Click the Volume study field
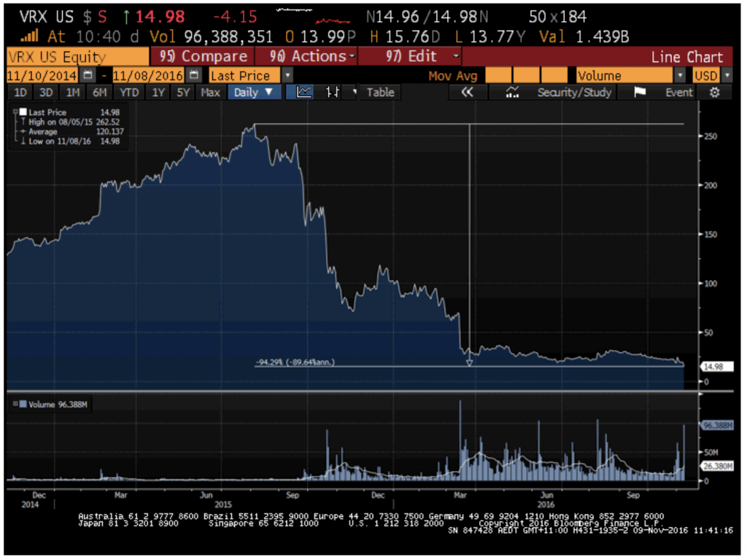 tap(624, 75)
